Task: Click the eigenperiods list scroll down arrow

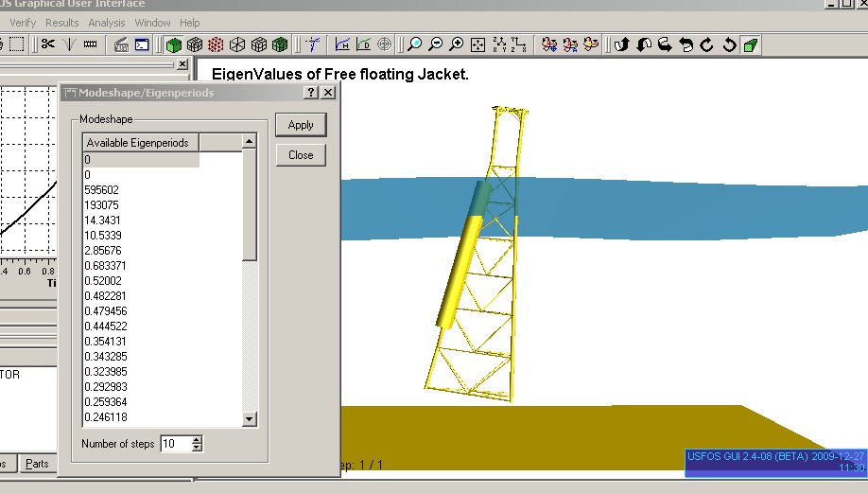Action: tap(250, 418)
